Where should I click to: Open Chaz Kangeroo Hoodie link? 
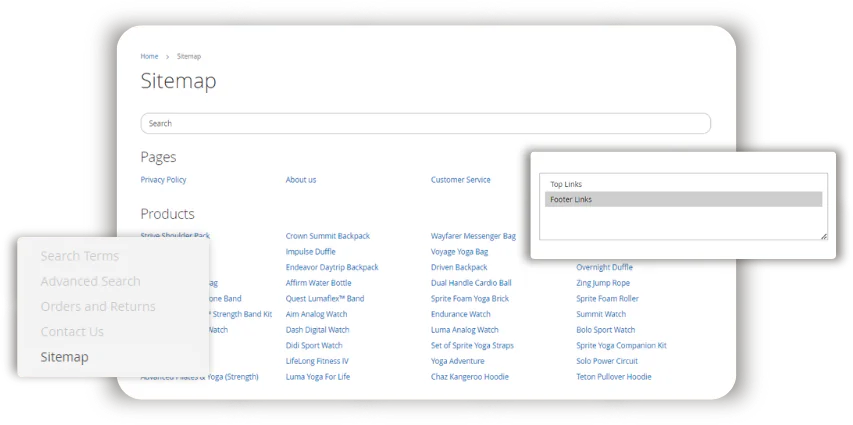[x=469, y=377]
